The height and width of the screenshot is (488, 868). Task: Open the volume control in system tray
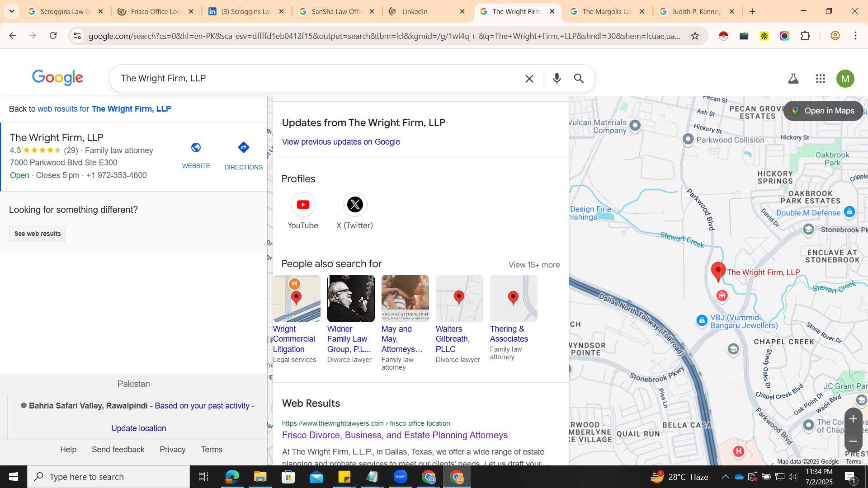(x=793, y=477)
